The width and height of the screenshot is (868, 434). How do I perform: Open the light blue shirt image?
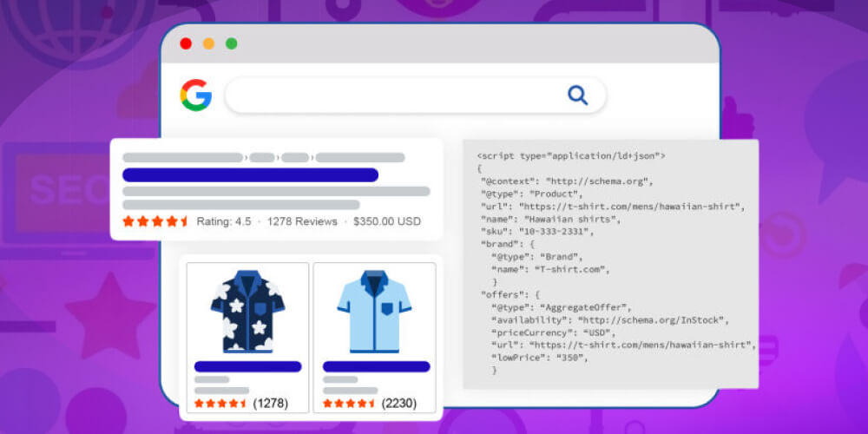(374, 310)
